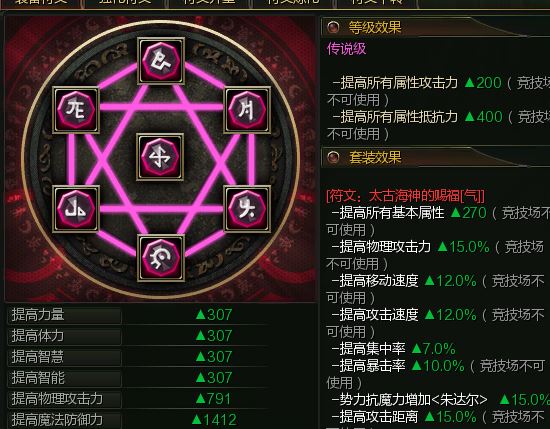Pick the lower-left rune slot
The width and height of the screenshot is (550, 429).
click(76, 209)
